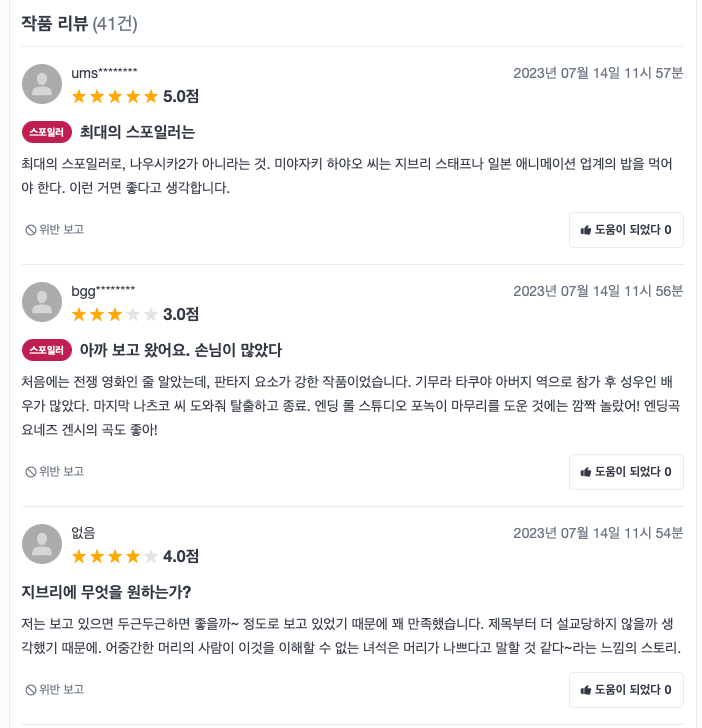Open the review titled 최대의 스포일러는
The height and width of the screenshot is (728, 702).
tap(137, 131)
